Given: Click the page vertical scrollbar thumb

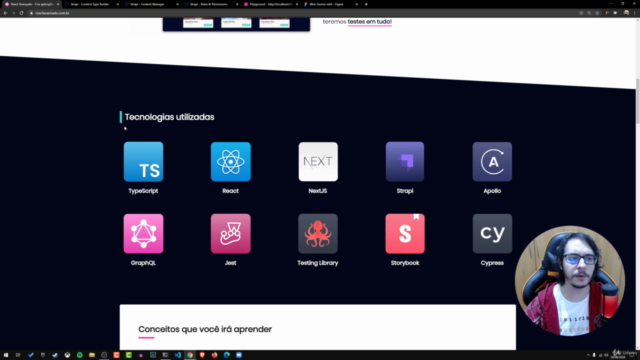Looking at the screenshot, I should click(638, 101).
